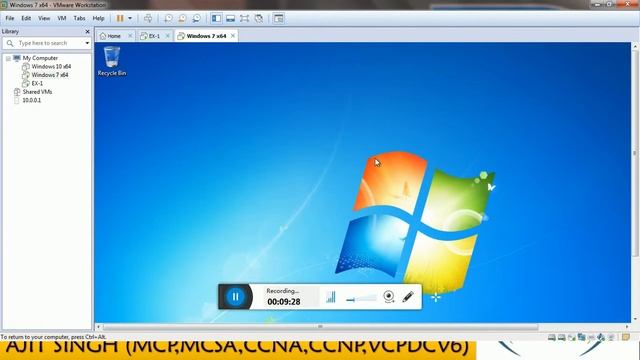Click the first hard disk status icon

[551, 337]
